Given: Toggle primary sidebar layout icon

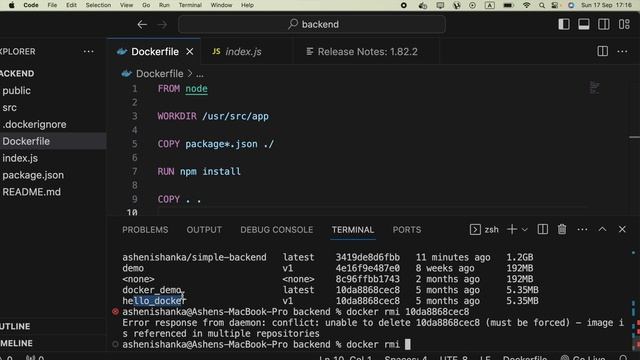Looking at the screenshot, I should 564,24.
